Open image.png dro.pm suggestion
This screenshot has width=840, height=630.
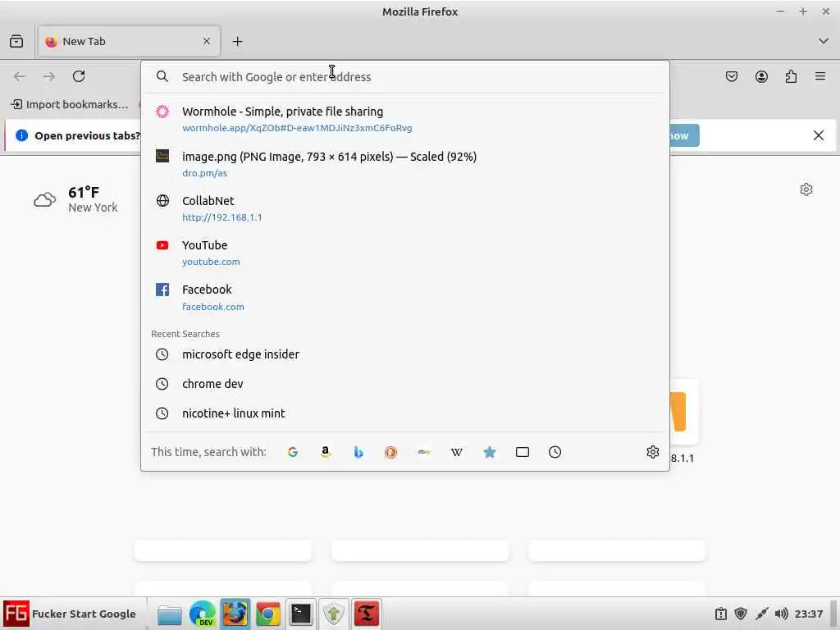[405, 164]
